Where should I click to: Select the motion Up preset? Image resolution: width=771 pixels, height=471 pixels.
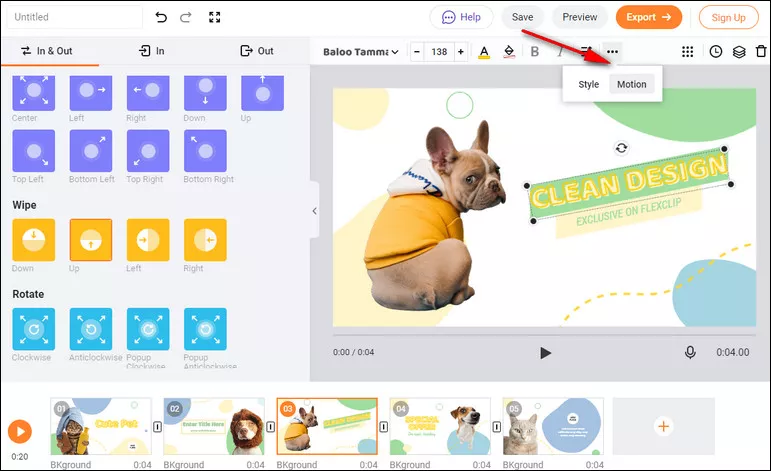coord(263,92)
